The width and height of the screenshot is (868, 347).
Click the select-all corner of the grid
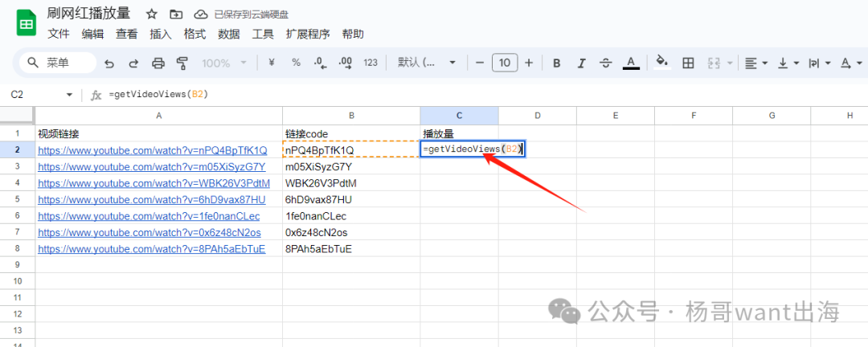coord(17,115)
